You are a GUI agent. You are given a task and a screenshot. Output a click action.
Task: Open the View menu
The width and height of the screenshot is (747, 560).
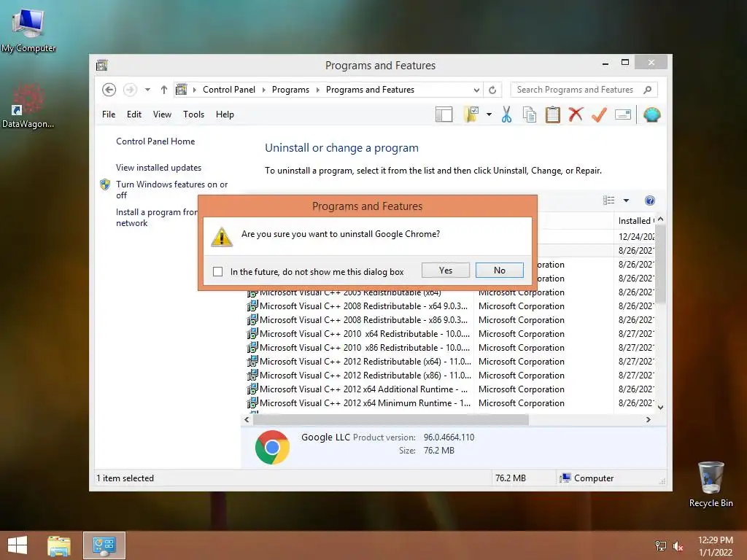pyautogui.click(x=162, y=114)
